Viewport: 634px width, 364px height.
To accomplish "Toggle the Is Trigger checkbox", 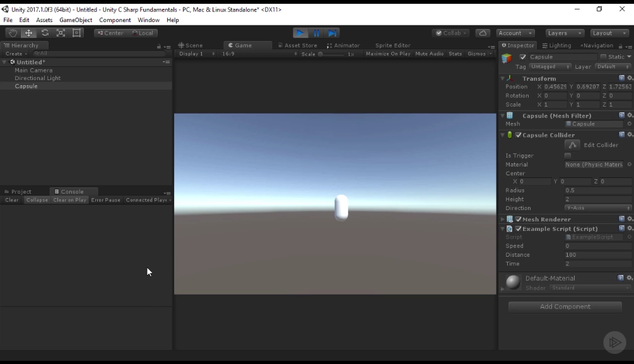I will [x=568, y=156].
